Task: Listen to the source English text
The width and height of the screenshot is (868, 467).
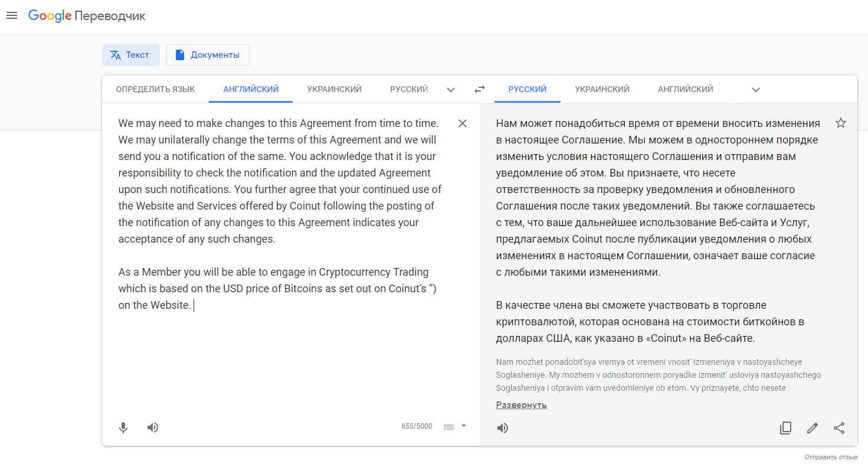Action: [153, 427]
